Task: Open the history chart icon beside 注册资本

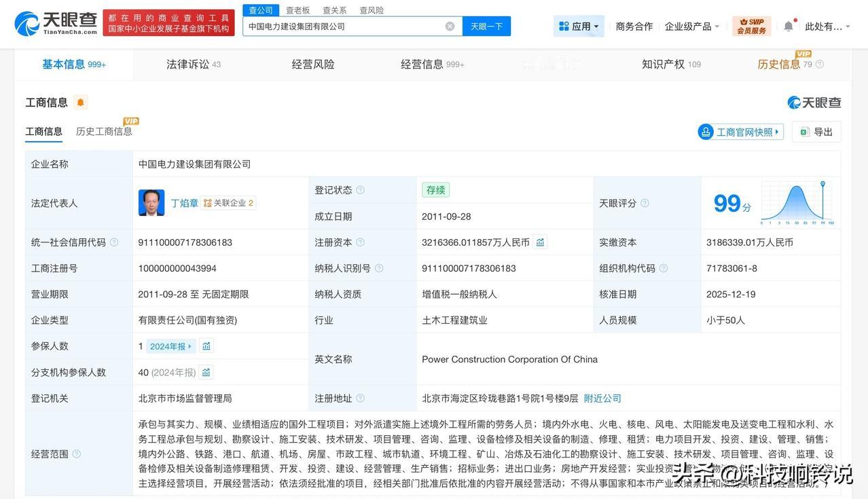Action: point(539,240)
